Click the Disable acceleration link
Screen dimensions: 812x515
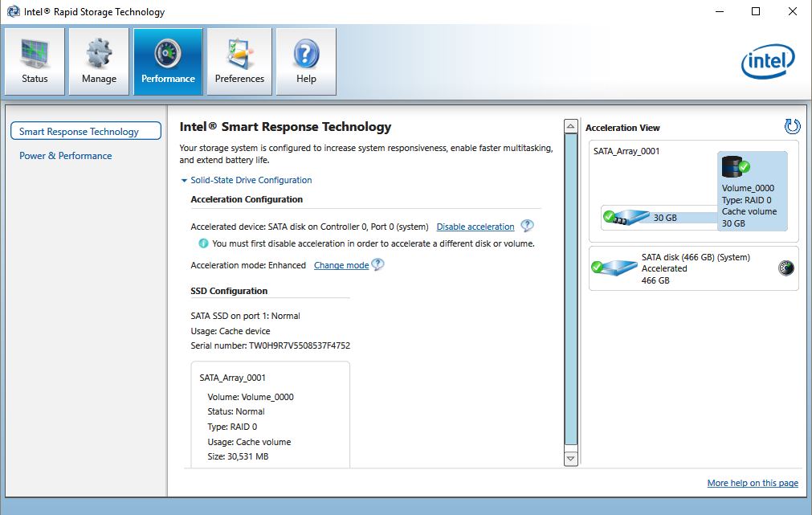click(475, 227)
